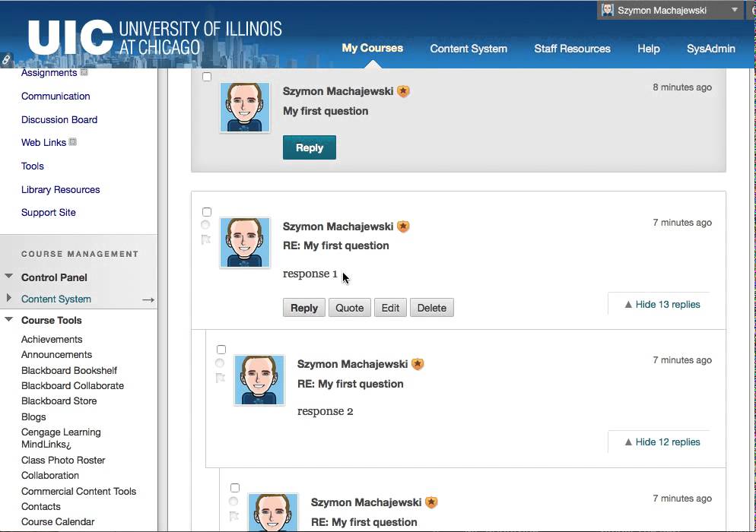The height and width of the screenshot is (532, 756).
Task: Click the link icon under the UIC logo
Action: (x=6, y=59)
